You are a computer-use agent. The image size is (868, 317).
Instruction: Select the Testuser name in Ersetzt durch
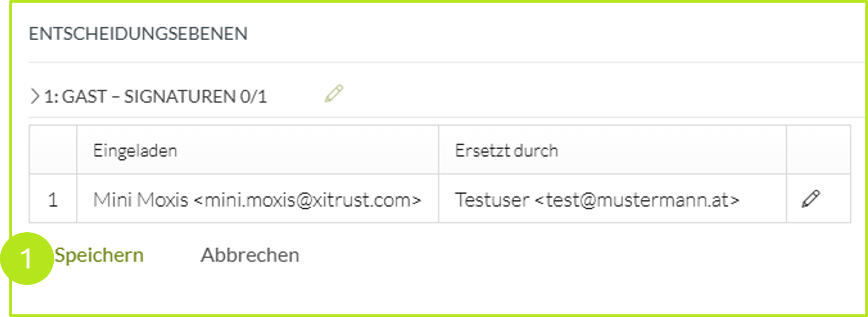click(x=492, y=200)
